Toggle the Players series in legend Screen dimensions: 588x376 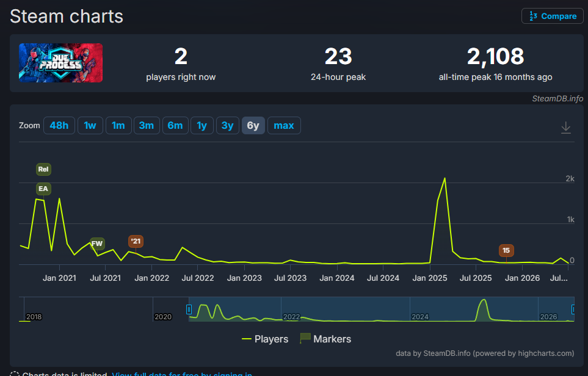point(265,339)
